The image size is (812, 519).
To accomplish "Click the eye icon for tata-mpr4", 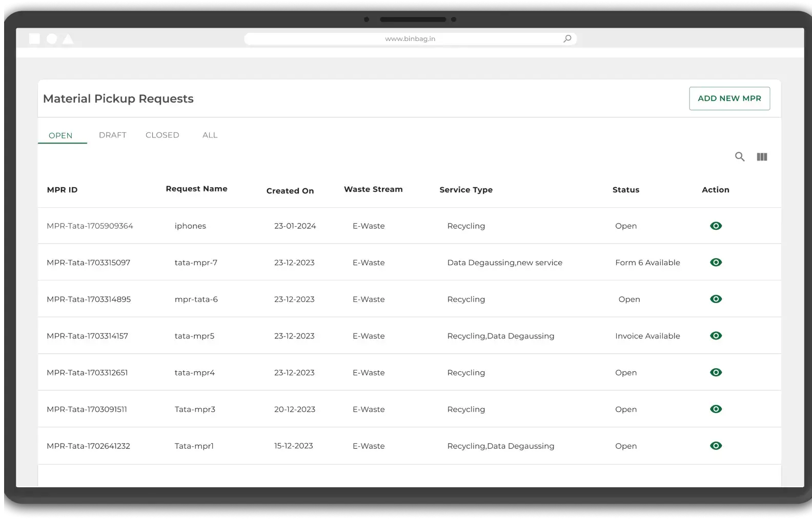I will (716, 372).
